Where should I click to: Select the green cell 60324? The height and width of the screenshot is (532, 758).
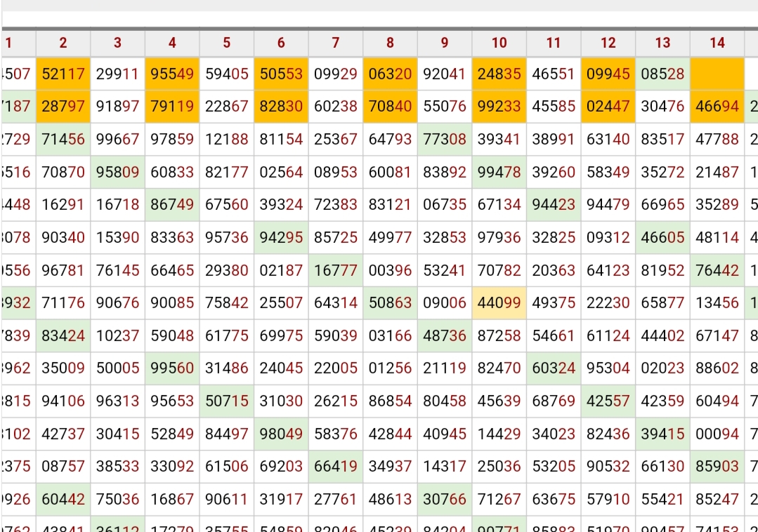pos(554,368)
